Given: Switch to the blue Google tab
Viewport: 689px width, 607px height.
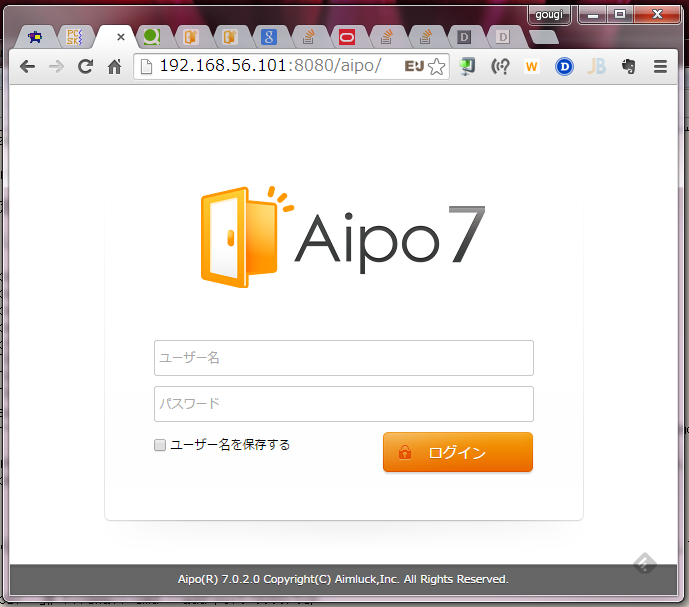Looking at the screenshot, I should [268, 37].
